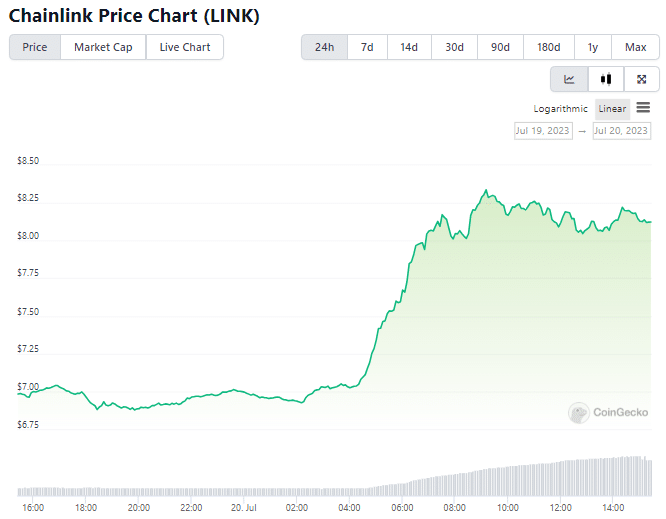Click the 20. Jul date label

pyautogui.click(x=244, y=508)
